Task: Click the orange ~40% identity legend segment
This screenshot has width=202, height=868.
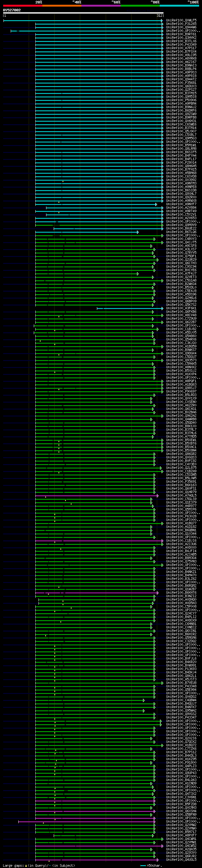Action: [62, 5]
